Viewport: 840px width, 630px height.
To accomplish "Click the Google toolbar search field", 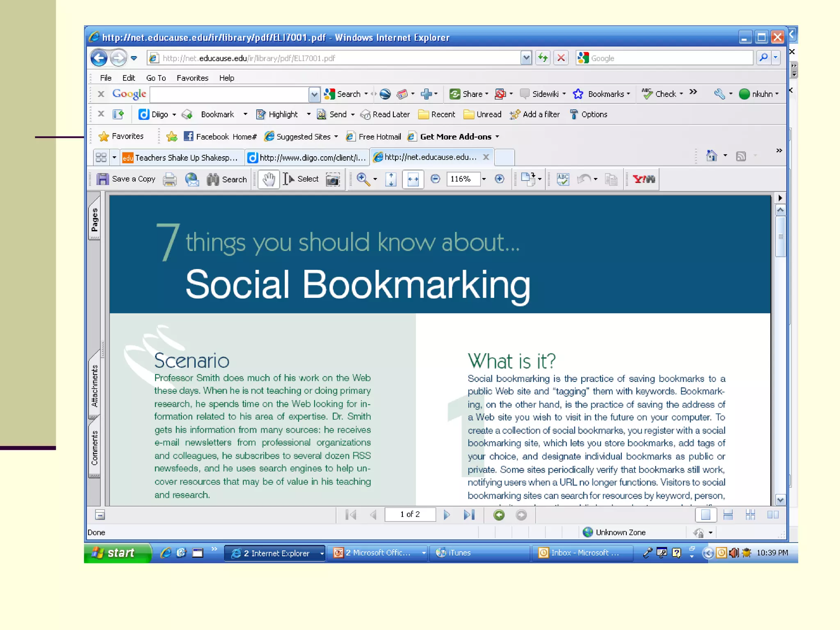I will [230, 94].
